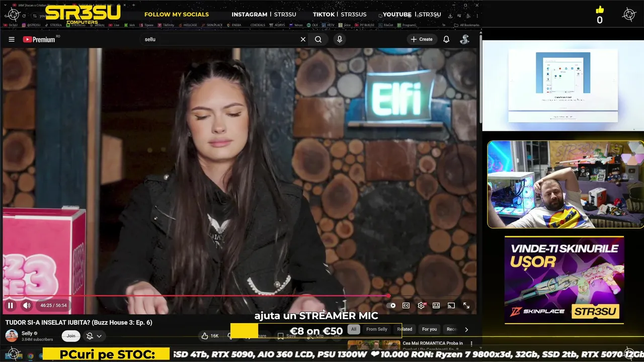Open the OLX bookmark
This screenshot has height=362, width=644.
click(x=312, y=25)
